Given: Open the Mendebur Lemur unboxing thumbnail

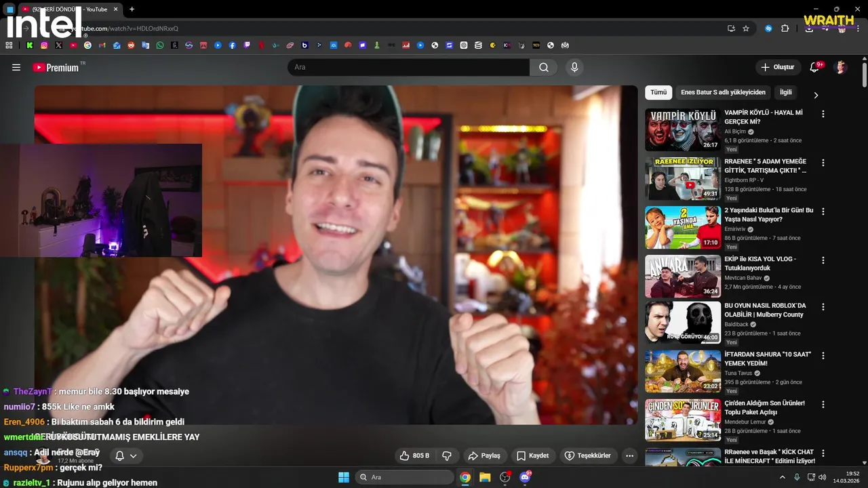Looking at the screenshot, I should tap(683, 420).
